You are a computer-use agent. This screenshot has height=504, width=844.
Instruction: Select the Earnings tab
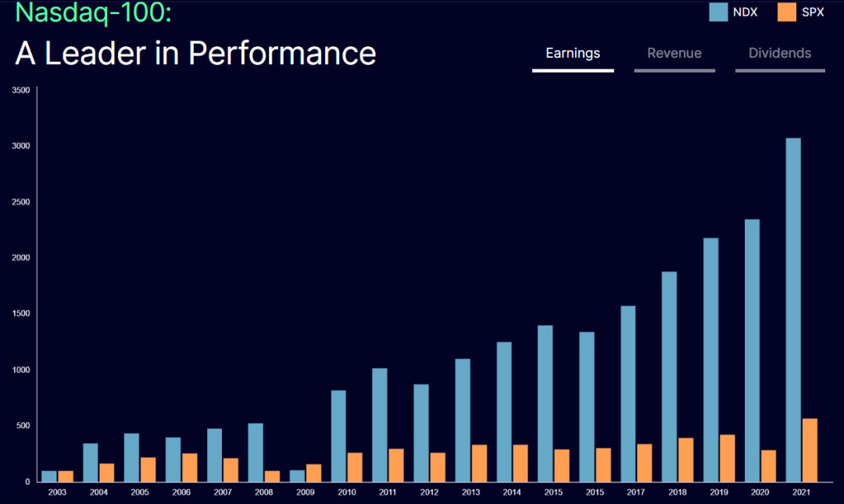tap(573, 53)
